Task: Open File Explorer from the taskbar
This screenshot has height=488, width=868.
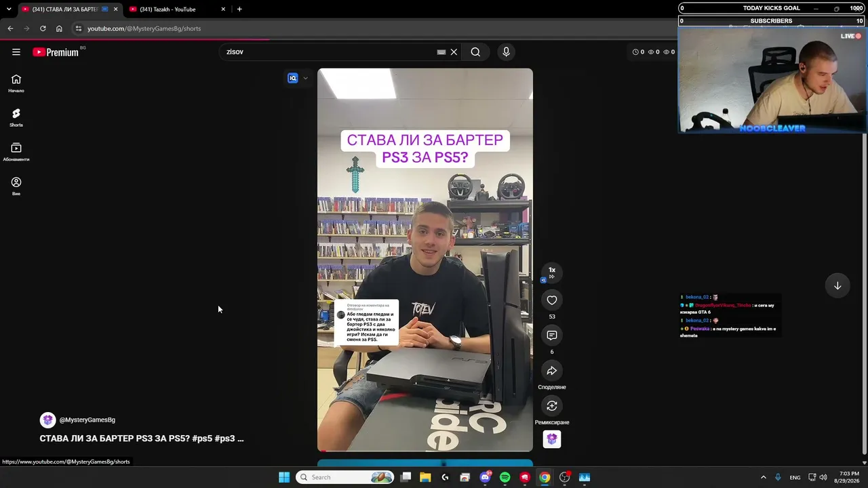Action: tap(425, 477)
